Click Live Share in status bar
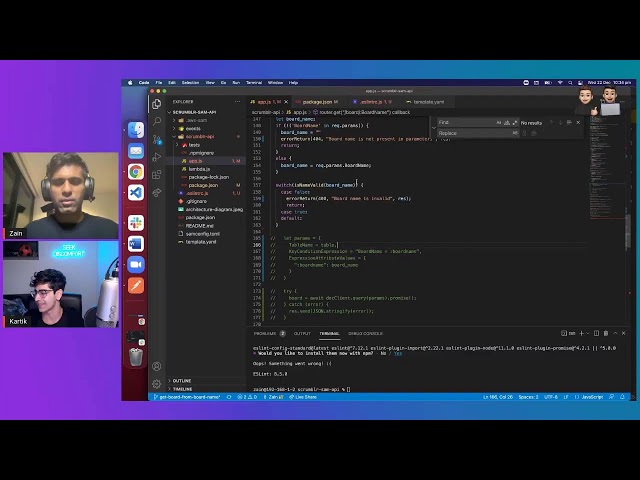Image resolution: width=640 pixels, height=480 pixels. (303, 397)
